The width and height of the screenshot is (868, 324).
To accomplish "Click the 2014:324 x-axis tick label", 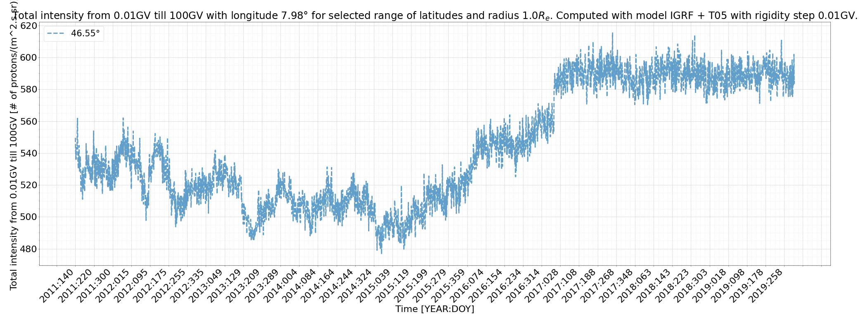I will [355, 285].
